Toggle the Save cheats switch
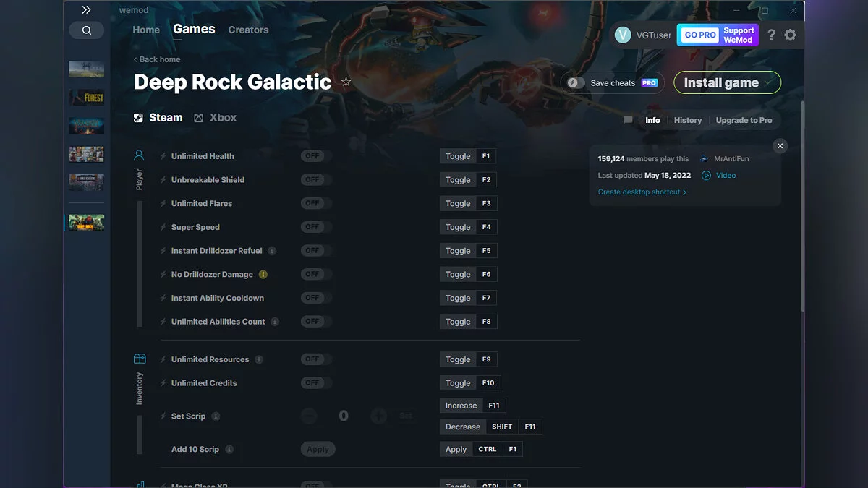The image size is (868, 488). tap(576, 83)
